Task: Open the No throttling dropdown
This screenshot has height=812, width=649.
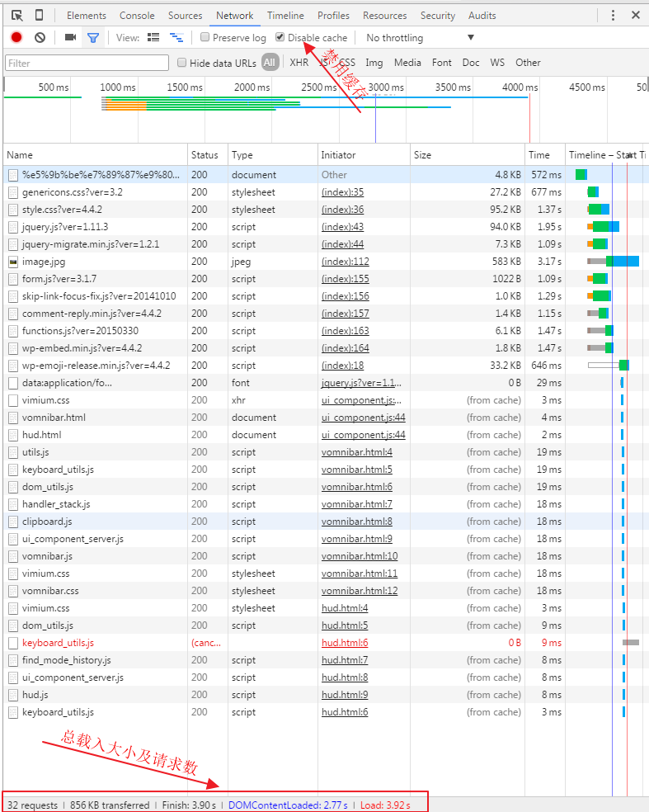Action: pyautogui.click(x=421, y=38)
